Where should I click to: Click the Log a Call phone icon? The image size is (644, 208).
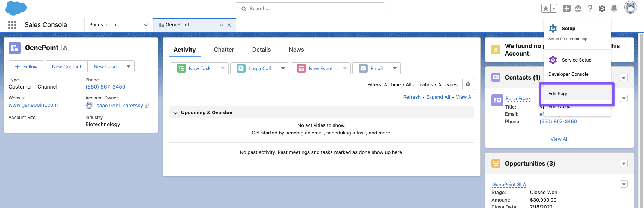pyautogui.click(x=241, y=68)
